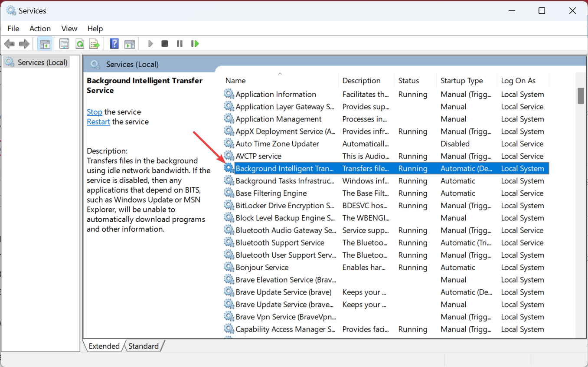Click the gear icon beside Brave Elevation Service
This screenshot has height=367, width=588.
coord(229,280)
